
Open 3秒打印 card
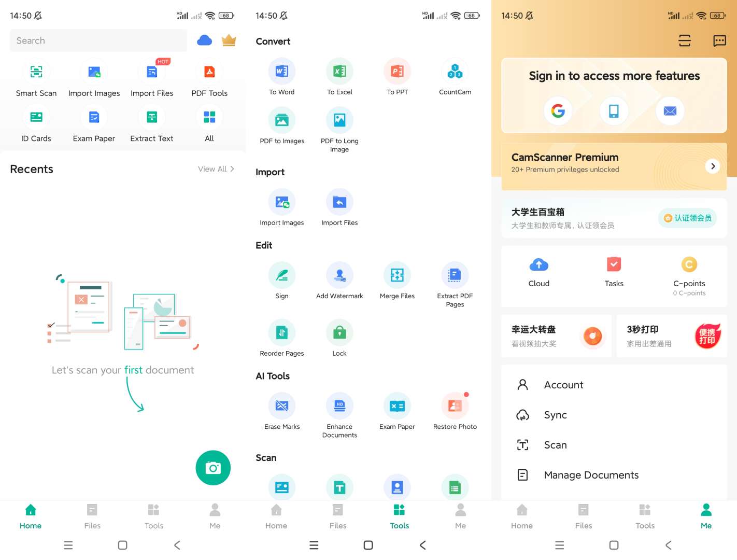pyautogui.click(x=672, y=336)
